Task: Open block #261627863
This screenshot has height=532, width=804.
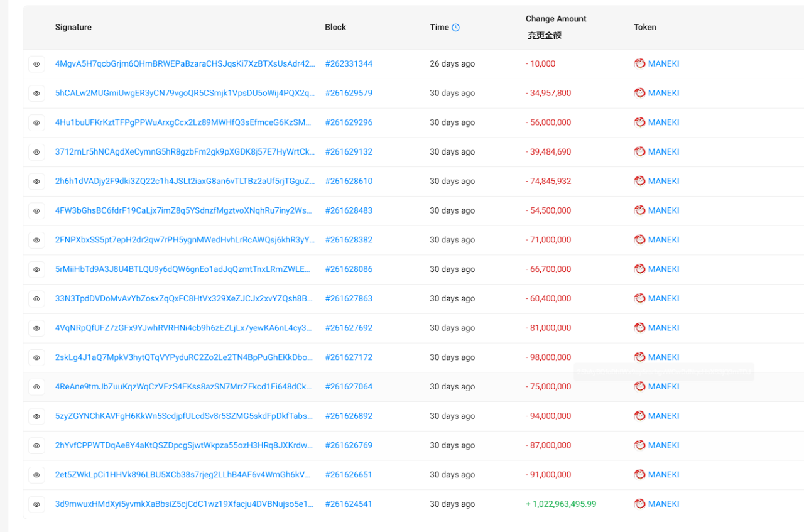Action: tap(349, 298)
